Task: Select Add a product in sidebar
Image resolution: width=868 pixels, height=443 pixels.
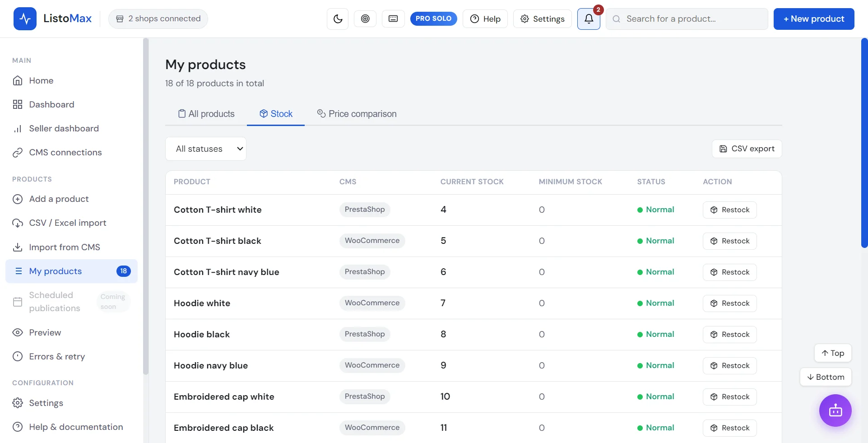Action: coord(71,199)
